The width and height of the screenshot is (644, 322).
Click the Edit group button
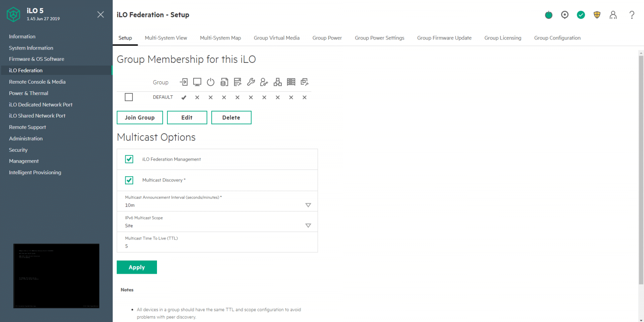tap(187, 118)
